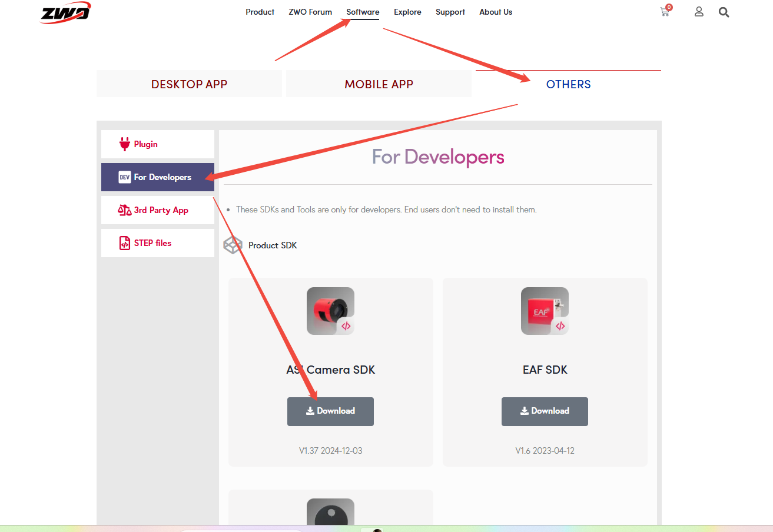
Task: Click the DEV icon beside For Developers
Action: pyautogui.click(x=124, y=177)
